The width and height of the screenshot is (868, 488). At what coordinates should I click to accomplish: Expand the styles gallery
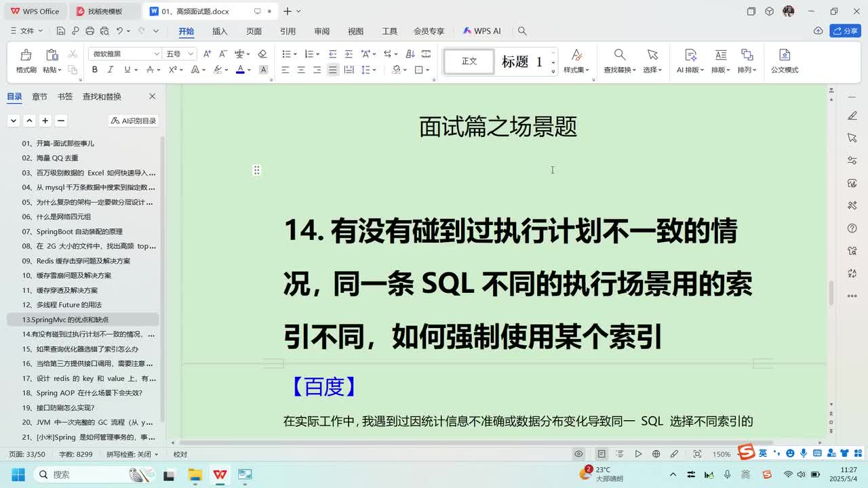553,70
